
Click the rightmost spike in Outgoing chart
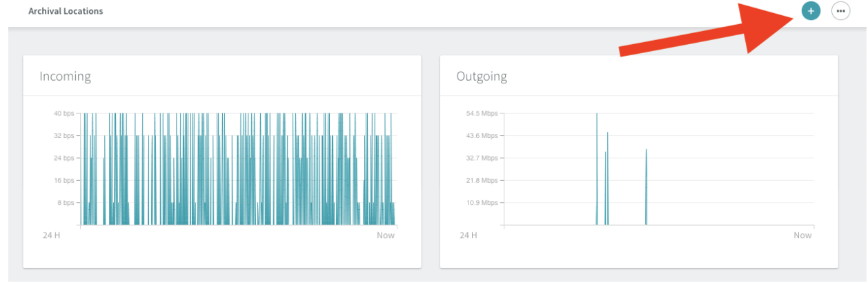647,186
